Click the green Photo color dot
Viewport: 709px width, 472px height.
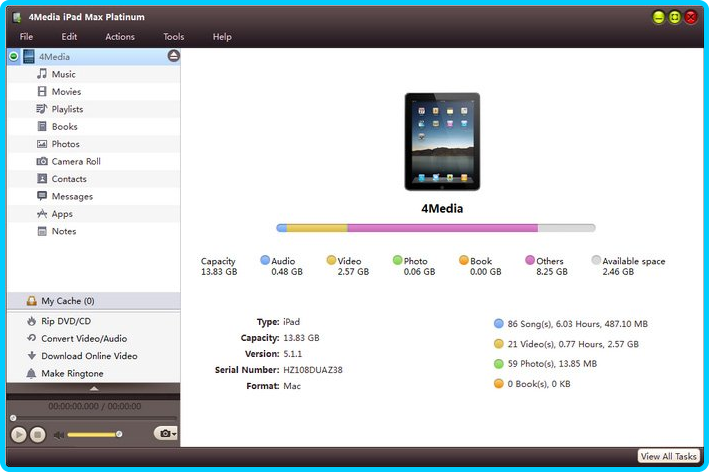click(397, 260)
